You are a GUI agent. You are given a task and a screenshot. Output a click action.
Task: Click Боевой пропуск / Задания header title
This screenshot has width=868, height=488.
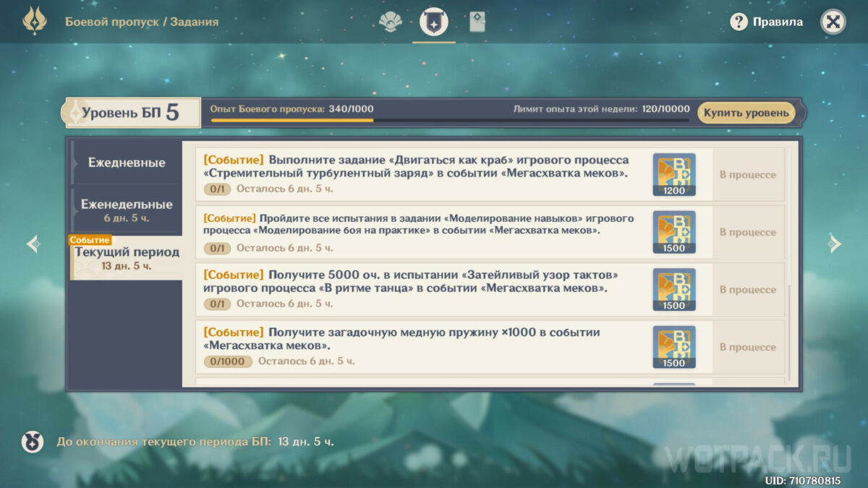142,22
